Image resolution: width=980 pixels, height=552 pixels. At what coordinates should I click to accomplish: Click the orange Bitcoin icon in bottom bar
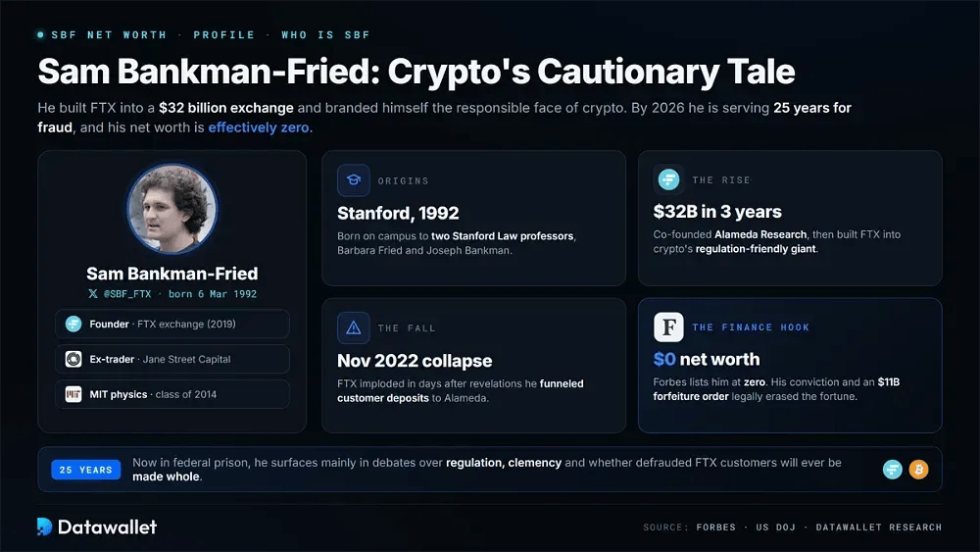[x=918, y=469]
